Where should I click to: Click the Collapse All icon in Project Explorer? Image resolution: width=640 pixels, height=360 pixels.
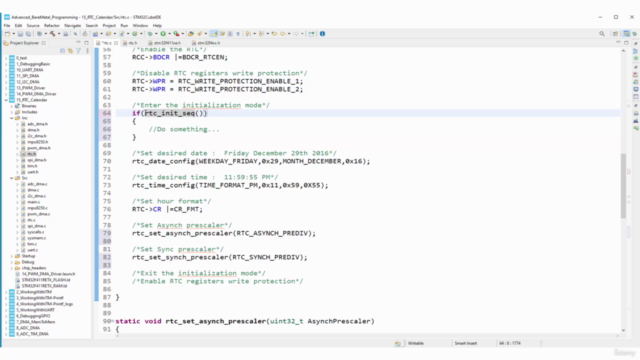(x=62, y=51)
